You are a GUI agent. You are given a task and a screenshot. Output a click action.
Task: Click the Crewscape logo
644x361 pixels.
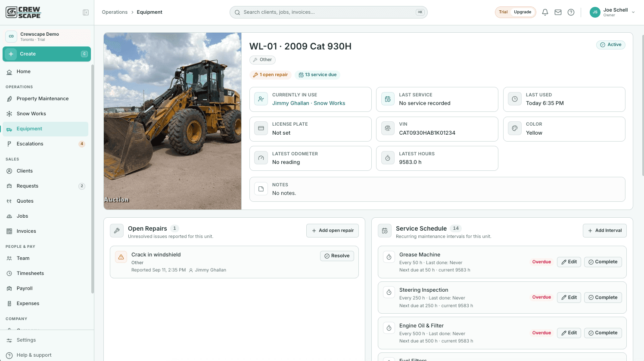coord(23,12)
